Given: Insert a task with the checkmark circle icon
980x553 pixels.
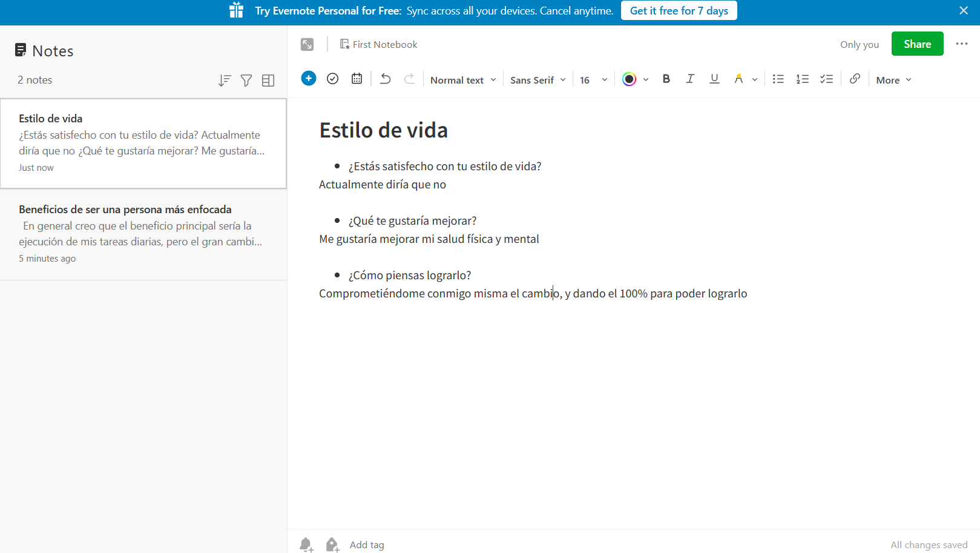Looking at the screenshot, I should point(332,79).
